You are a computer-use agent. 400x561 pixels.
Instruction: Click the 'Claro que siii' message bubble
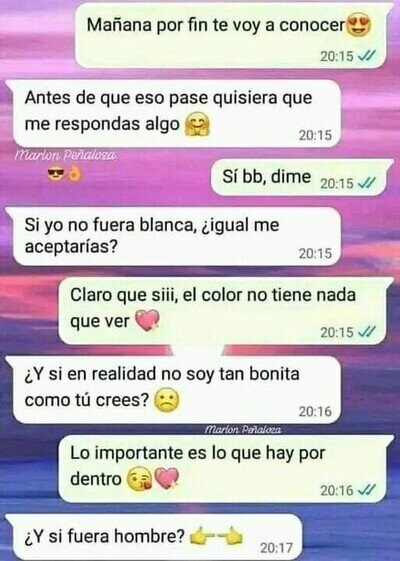click(x=223, y=311)
